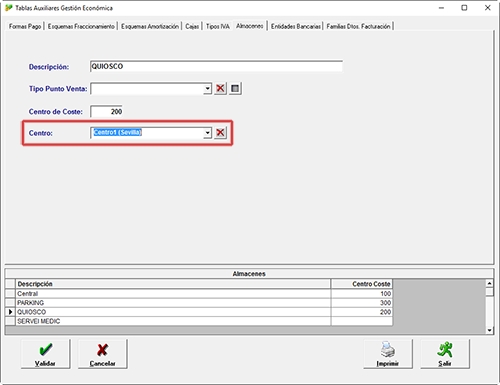Image resolution: width=500 pixels, height=385 pixels.
Task: Select the Almacenes tab
Action: pyautogui.click(x=250, y=26)
